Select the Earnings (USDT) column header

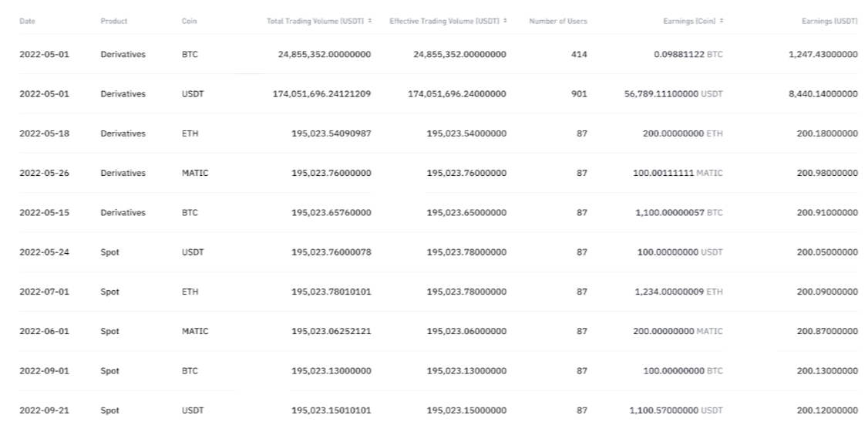829,21
